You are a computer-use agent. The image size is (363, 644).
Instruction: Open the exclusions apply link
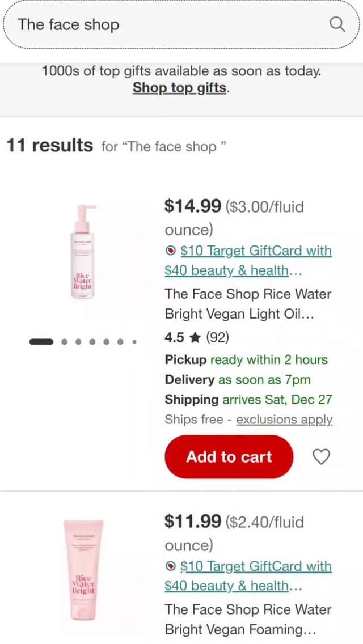[x=285, y=420]
